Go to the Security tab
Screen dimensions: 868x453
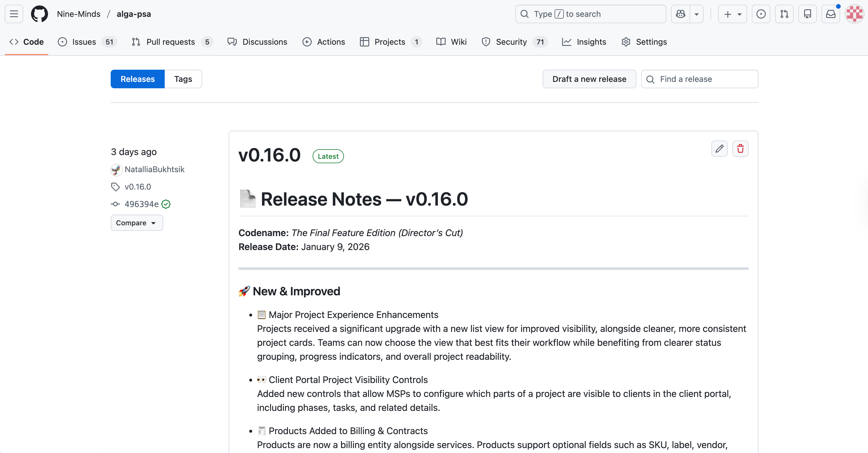[511, 42]
